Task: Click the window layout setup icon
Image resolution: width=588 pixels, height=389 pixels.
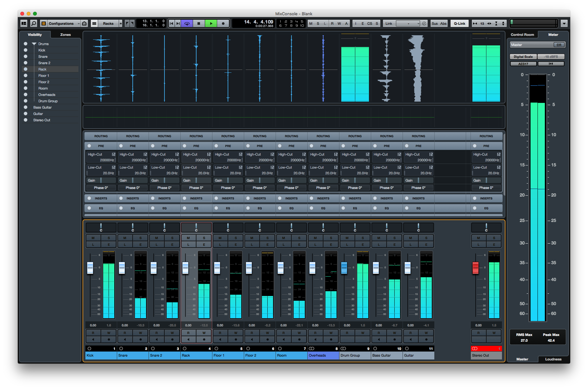Action: click(x=24, y=23)
